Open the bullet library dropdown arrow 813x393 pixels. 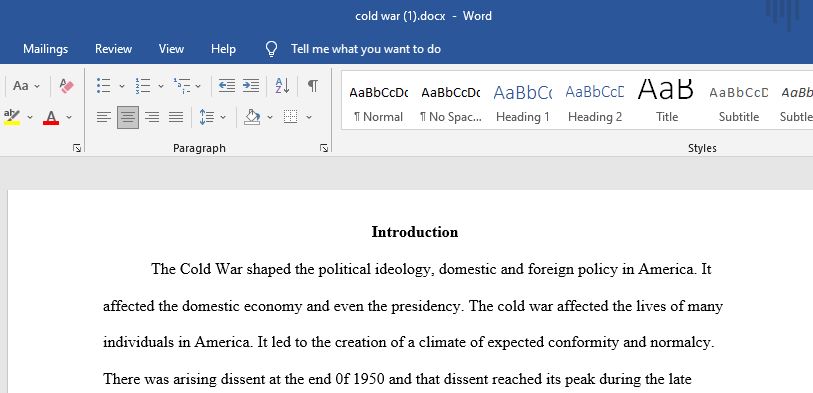121,86
